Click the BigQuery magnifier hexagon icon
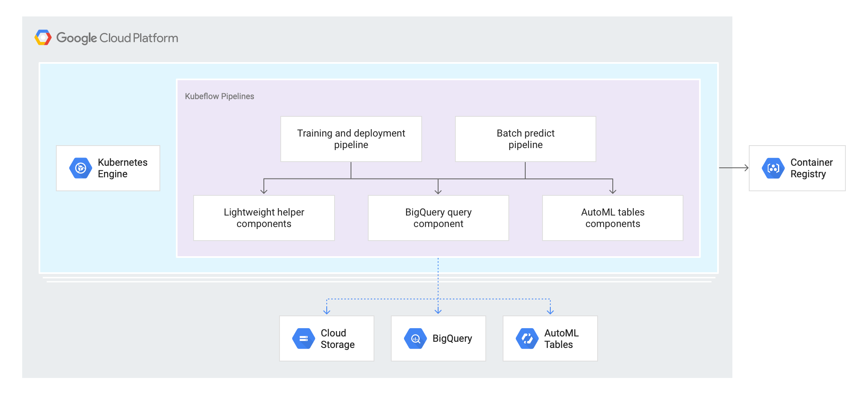The image size is (868, 394). [415, 338]
